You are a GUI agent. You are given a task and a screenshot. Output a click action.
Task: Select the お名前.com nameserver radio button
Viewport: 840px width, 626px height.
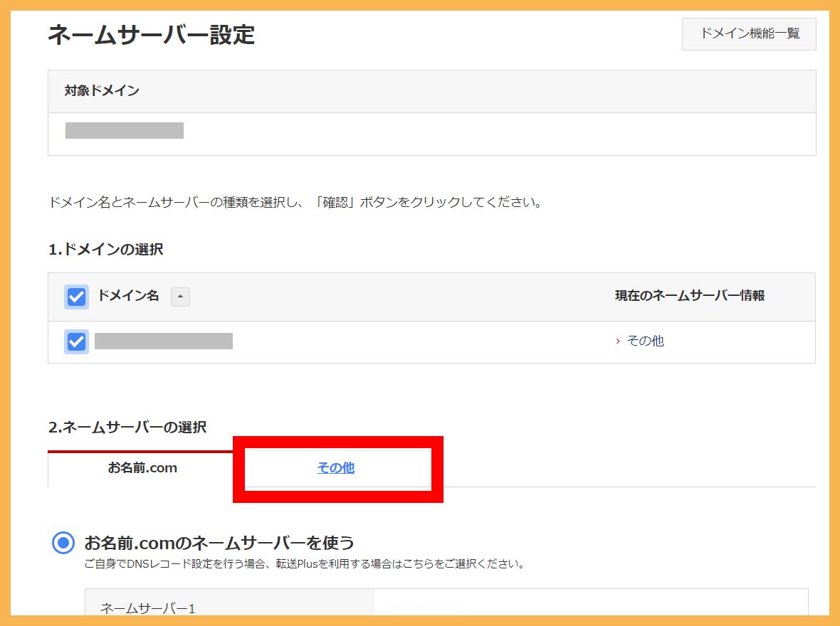[x=64, y=543]
